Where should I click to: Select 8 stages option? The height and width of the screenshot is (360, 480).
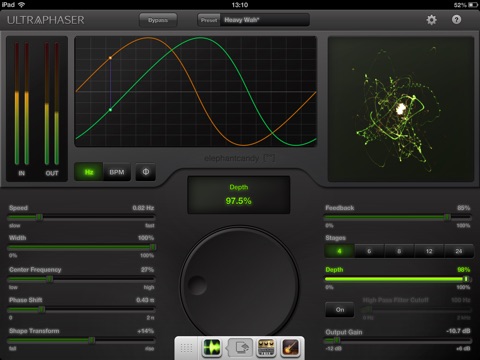(x=399, y=251)
